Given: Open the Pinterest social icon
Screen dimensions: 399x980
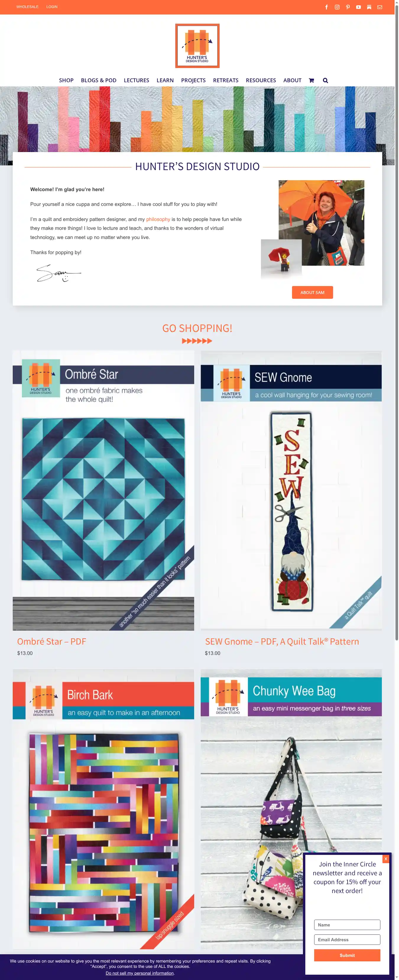Looking at the screenshot, I should point(348,7).
